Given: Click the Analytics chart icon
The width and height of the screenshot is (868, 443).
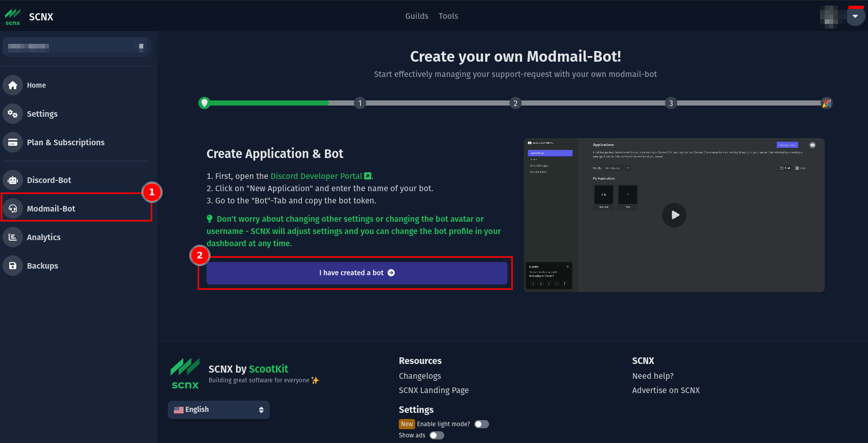Looking at the screenshot, I should [13, 237].
